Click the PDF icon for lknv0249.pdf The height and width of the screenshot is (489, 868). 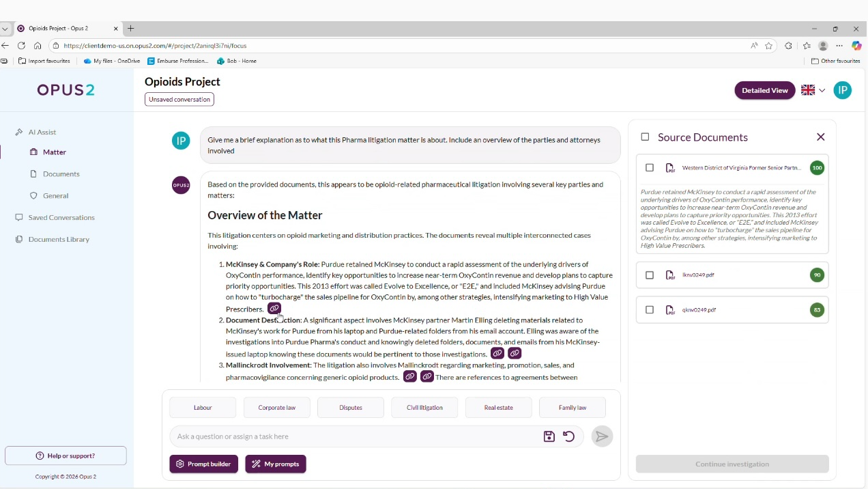[x=670, y=275]
